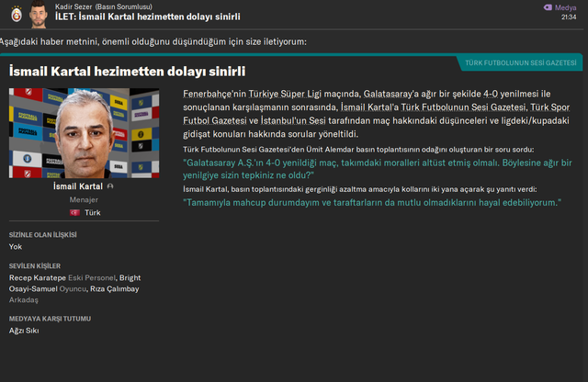Open Kadir Sezer's portrait in the header

[x=39, y=15]
